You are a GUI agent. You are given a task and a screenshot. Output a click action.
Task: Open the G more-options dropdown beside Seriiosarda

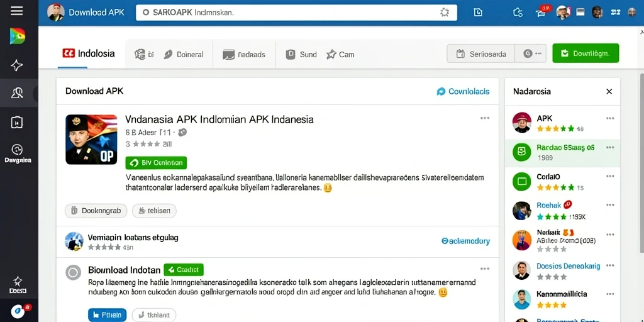pyautogui.click(x=531, y=53)
